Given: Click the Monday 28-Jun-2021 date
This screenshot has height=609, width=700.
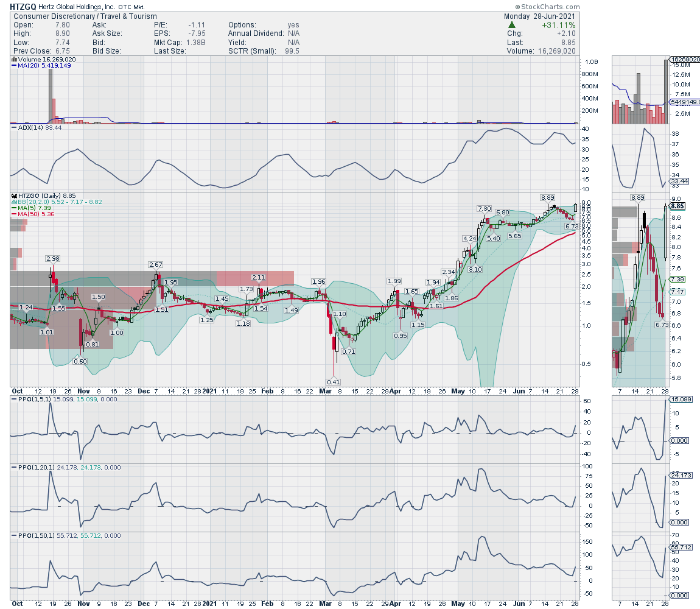Looking at the screenshot, I should [x=540, y=16].
